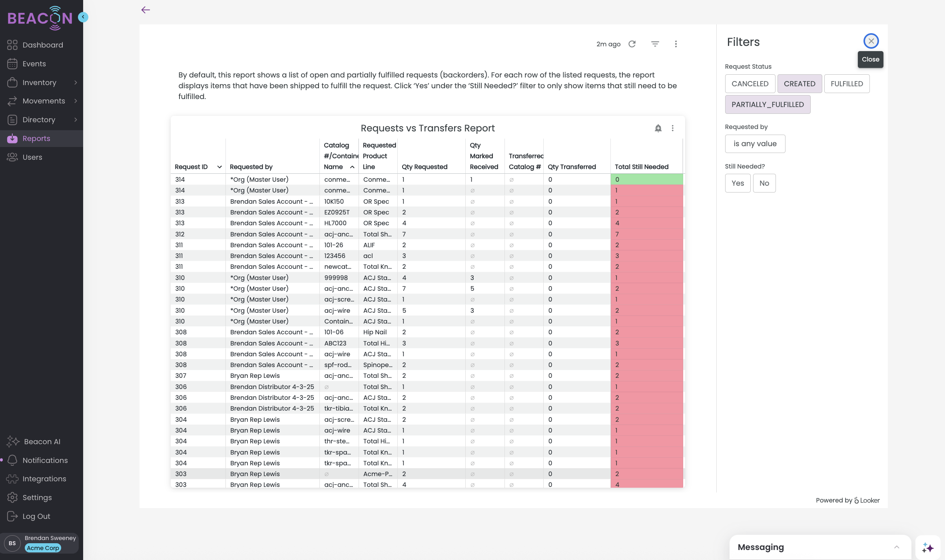Open the Beacon AI sparkle assistant button

pyautogui.click(x=927, y=548)
